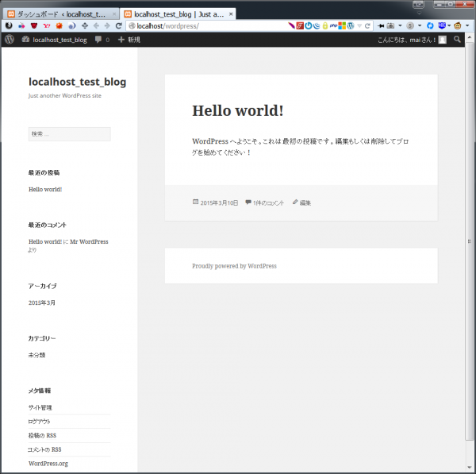This screenshot has height=474, width=476.
Task: Click the localhost/wordpress/ address bar
Action: (x=206, y=26)
